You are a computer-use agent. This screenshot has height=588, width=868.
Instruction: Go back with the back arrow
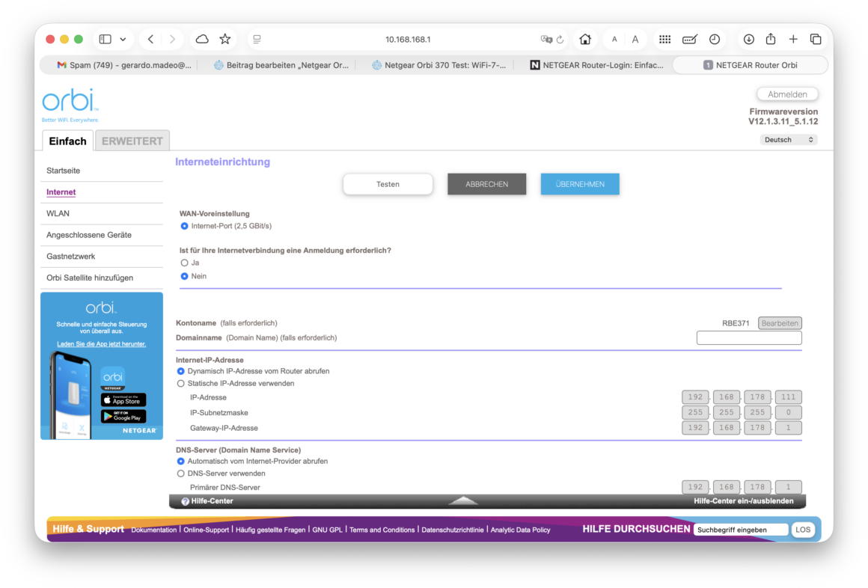tap(150, 40)
